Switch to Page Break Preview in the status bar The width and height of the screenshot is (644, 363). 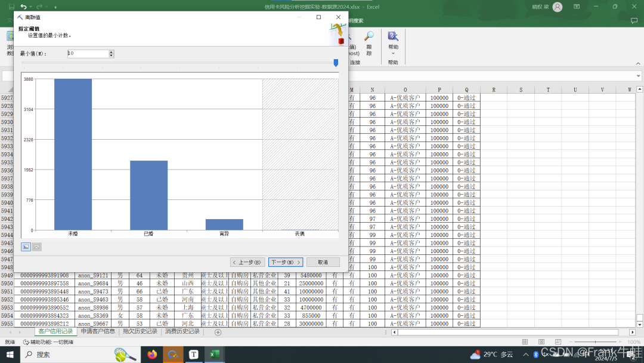[557, 342]
